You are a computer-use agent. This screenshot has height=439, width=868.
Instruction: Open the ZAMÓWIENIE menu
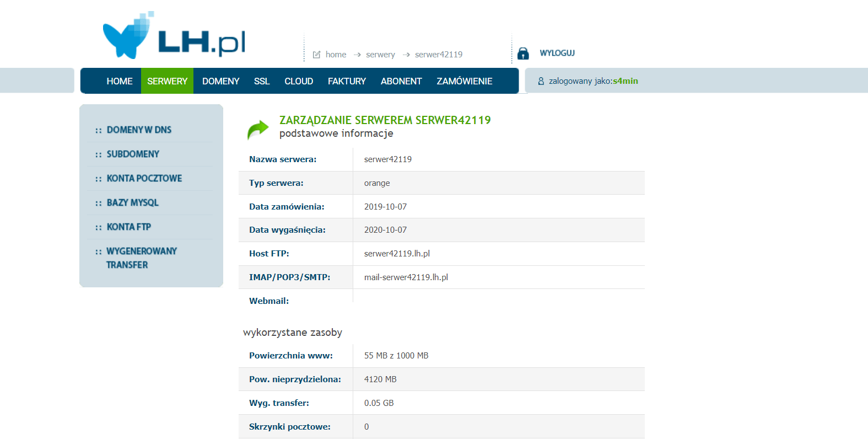[465, 81]
